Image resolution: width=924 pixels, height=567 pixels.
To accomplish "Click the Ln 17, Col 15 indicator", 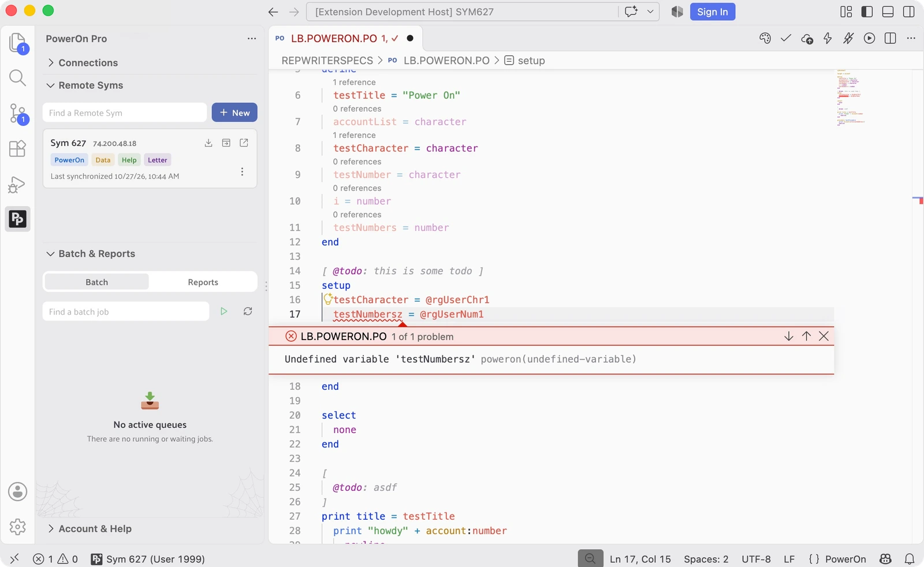I will tap(640, 559).
